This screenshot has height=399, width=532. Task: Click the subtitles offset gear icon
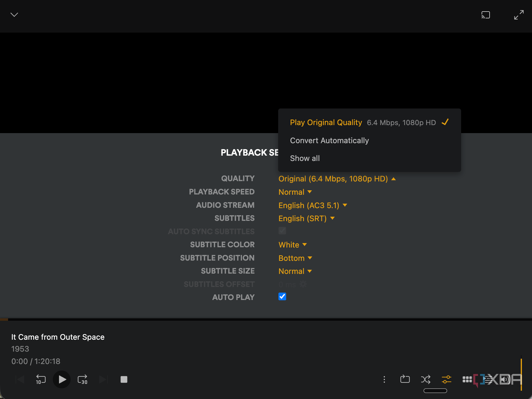point(303,284)
